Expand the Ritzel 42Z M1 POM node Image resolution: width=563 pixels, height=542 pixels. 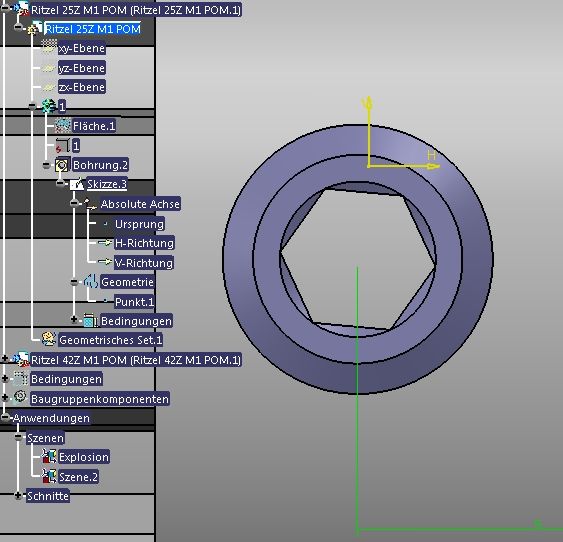[5, 359]
